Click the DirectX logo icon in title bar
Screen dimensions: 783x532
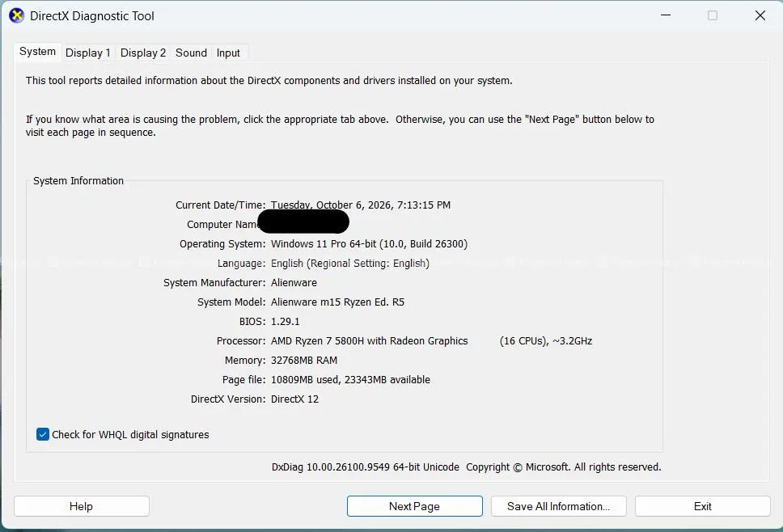pyautogui.click(x=16, y=15)
